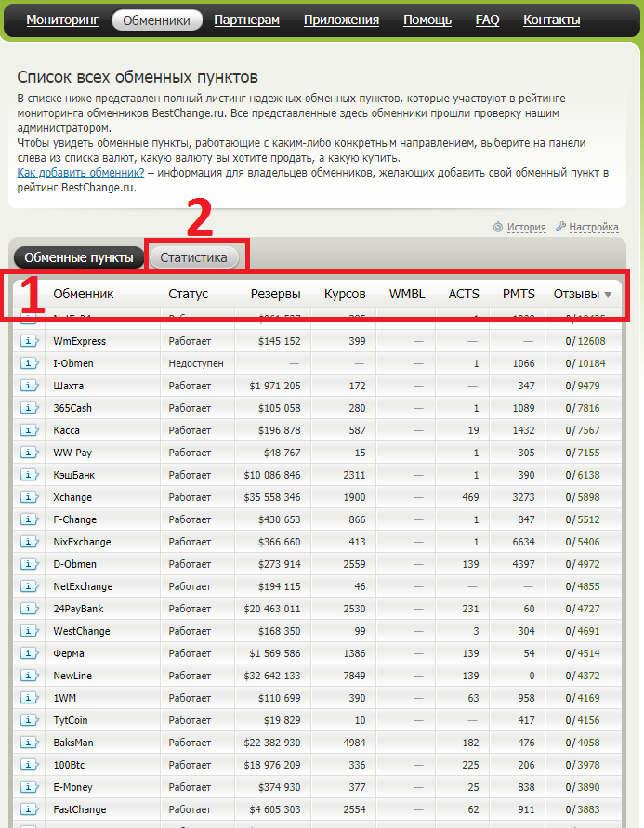
Task: Open info icon for Шахта row
Action: (29, 386)
